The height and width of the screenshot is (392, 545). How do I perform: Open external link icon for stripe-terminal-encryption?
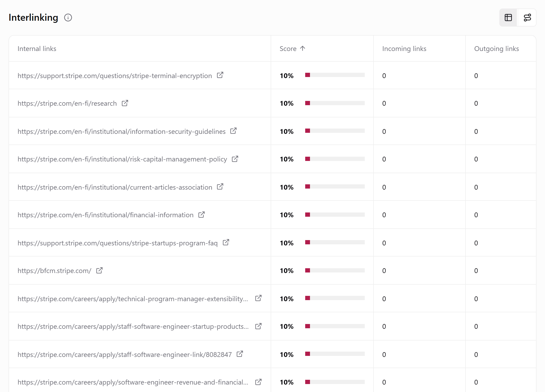click(220, 75)
